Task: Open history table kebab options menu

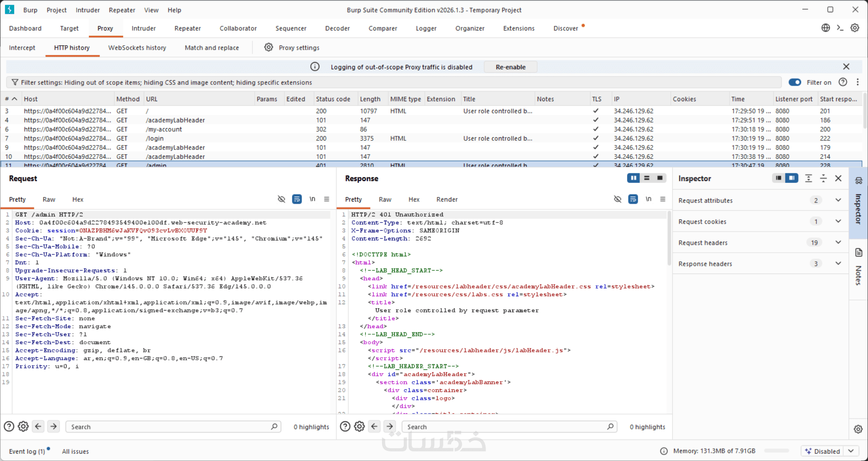Action: 858,82
